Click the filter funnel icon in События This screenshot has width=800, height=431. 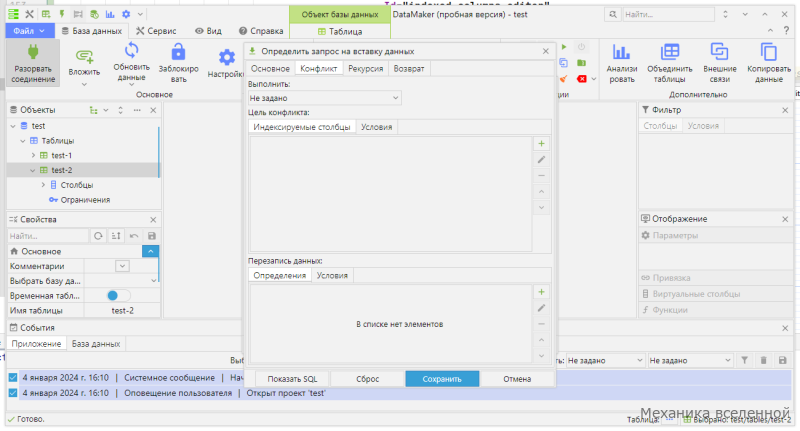click(744, 360)
